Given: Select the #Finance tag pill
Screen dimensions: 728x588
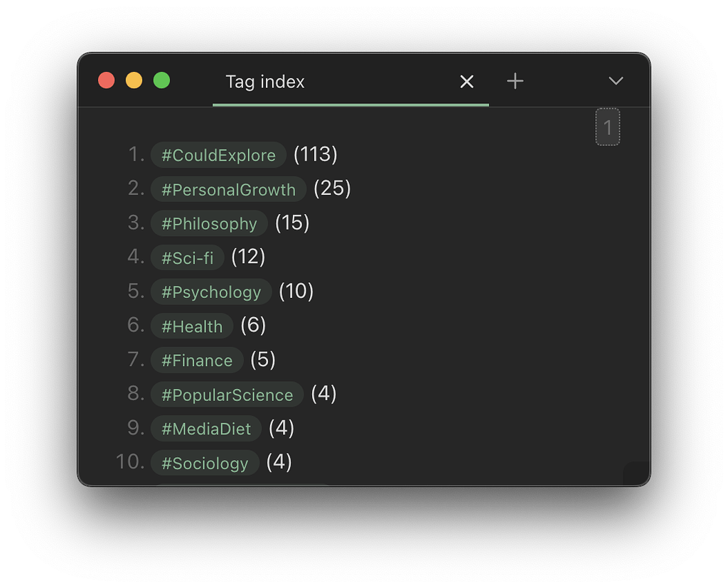Looking at the screenshot, I should 196,360.
